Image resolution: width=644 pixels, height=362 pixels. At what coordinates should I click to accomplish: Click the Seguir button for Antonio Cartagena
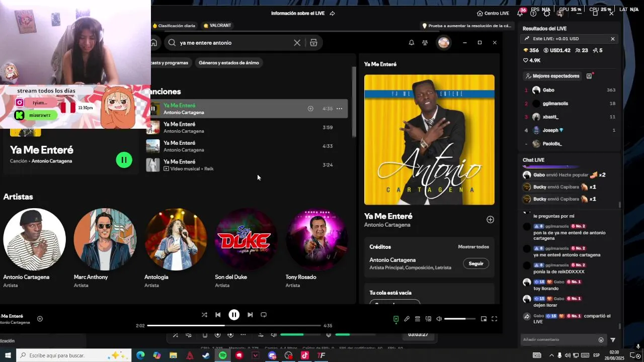(476, 263)
